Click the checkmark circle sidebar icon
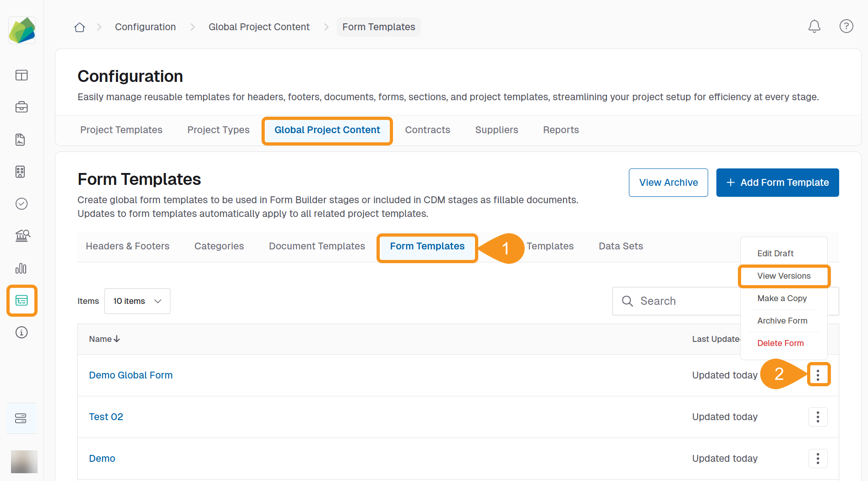The height and width of the screenshot is (481, 868). tap(22, 204)
